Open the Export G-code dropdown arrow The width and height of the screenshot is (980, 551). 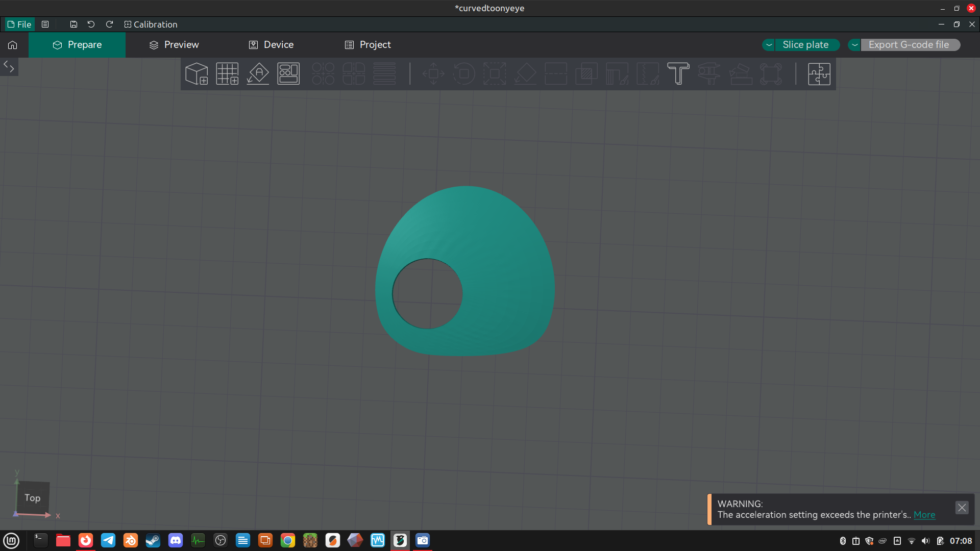coord(854,45)
